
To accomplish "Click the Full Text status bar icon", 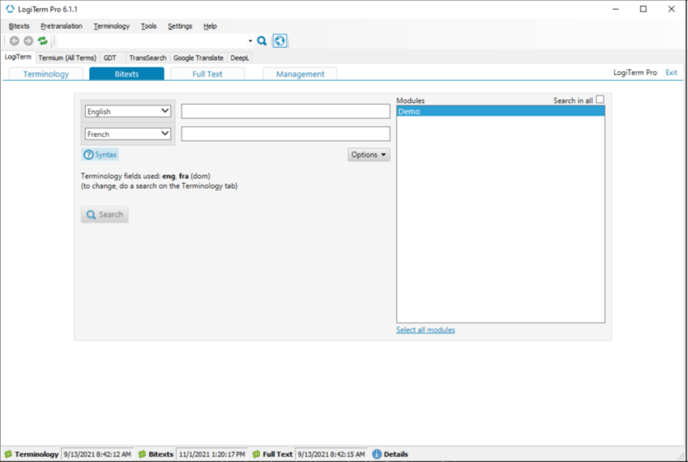I will point(256,454).
